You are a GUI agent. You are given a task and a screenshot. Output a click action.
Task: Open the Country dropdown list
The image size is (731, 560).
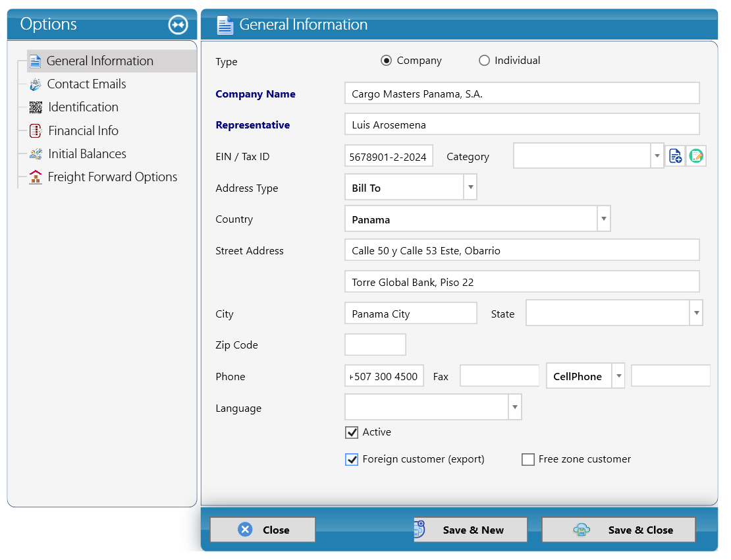point(604,219)
